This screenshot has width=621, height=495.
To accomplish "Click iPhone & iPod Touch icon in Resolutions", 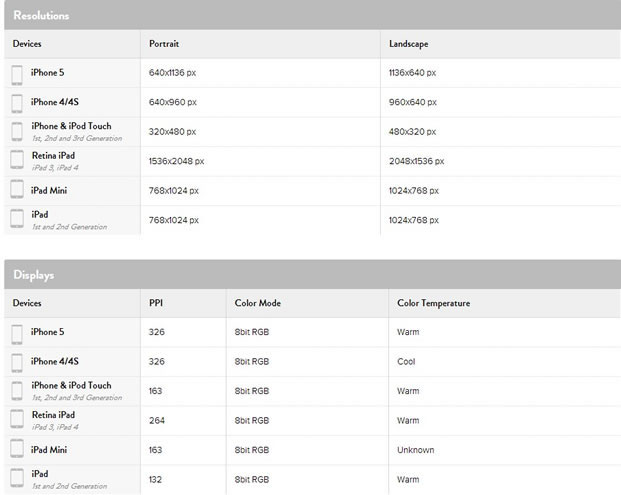I will tap(17, 131).
